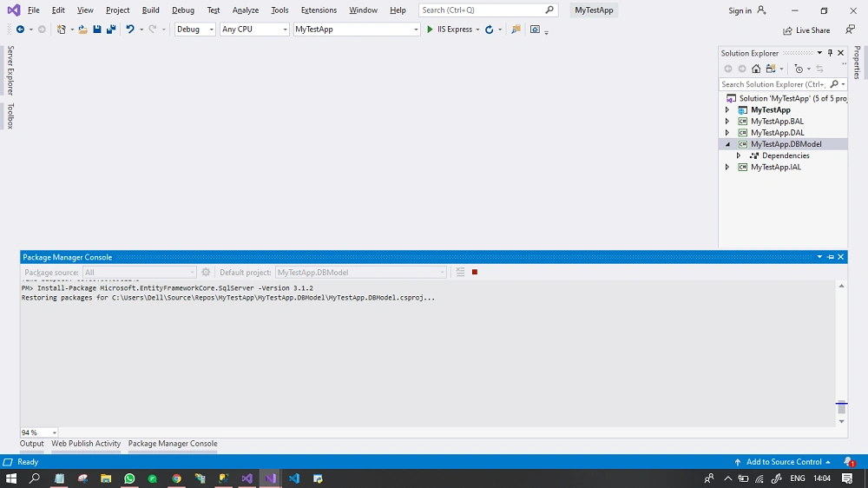Pin the Solution Explorer panel
Screen dimensions: 868x488
pyautogui.click(x=830, y=53)
